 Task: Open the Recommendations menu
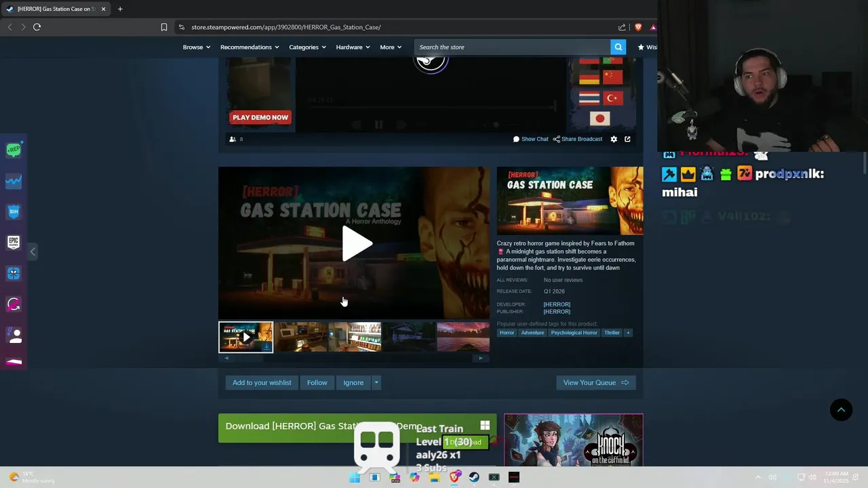click(250, 47)
